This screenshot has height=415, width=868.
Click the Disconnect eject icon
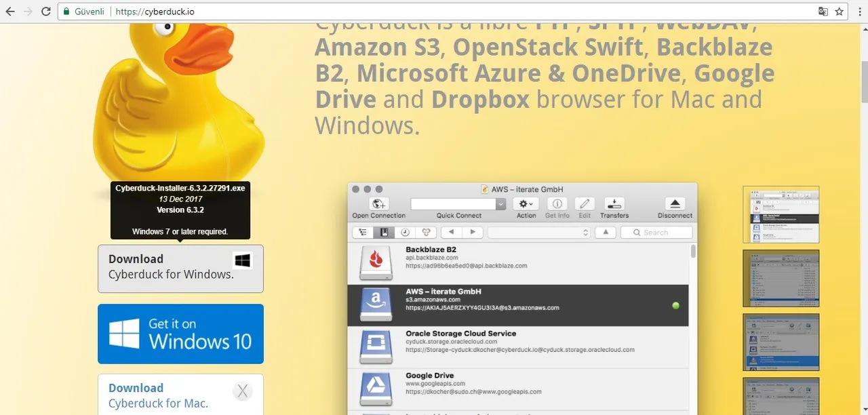[675, 203]
